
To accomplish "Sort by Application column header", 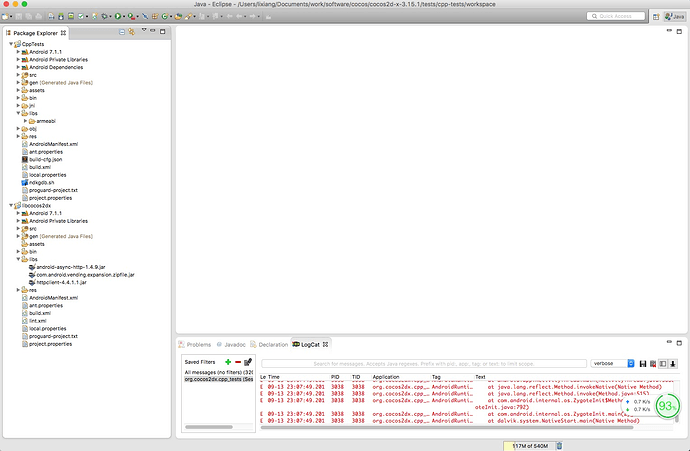I will [386, 377].
